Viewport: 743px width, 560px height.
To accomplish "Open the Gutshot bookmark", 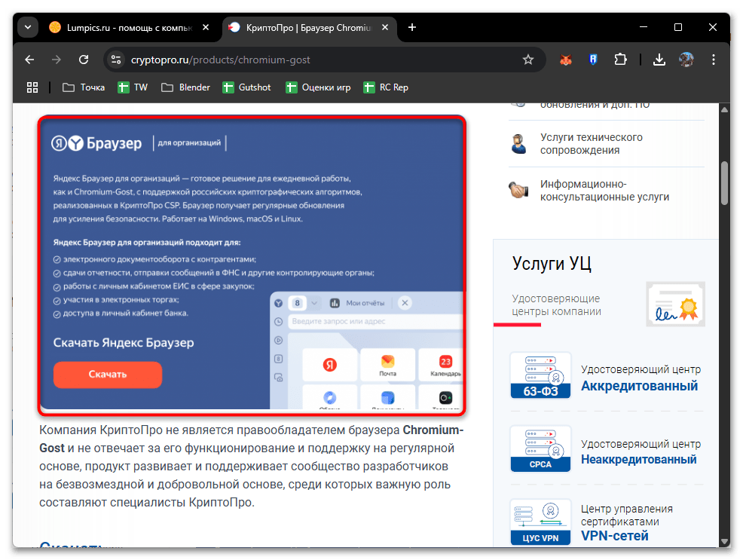I will [247, 87].
